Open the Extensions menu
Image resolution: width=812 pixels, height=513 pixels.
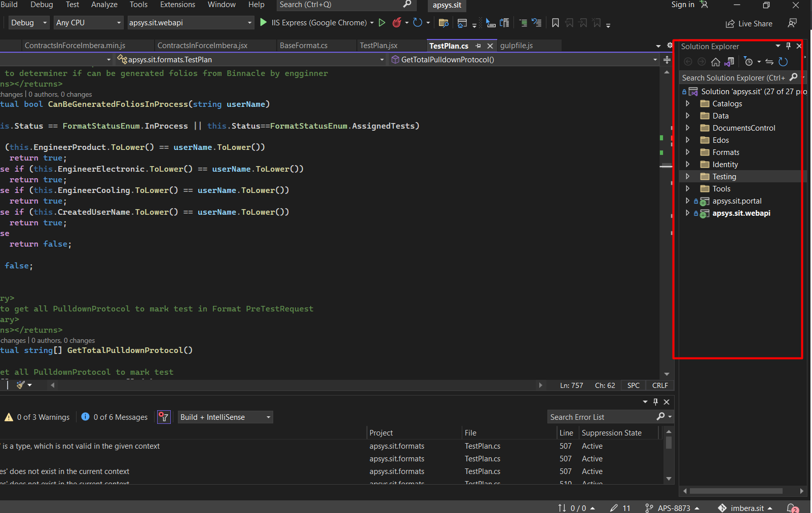click(177, 5)
